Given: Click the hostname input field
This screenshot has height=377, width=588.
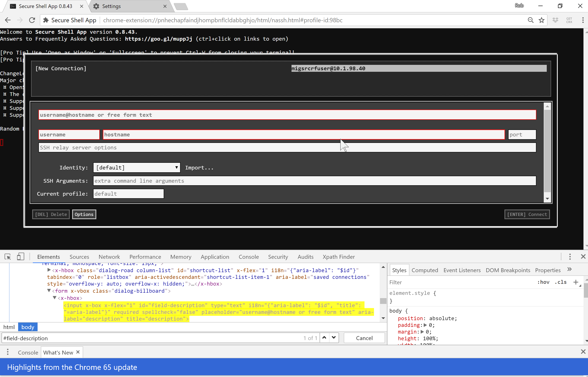Looking at the screenshot, I should pyautogui.click(x=303, y=134).
